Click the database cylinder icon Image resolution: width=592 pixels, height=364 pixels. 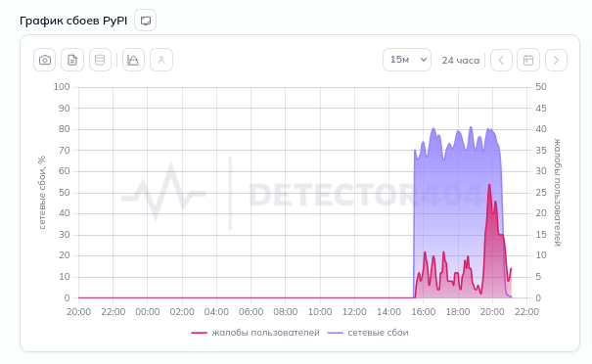point(100,60)
